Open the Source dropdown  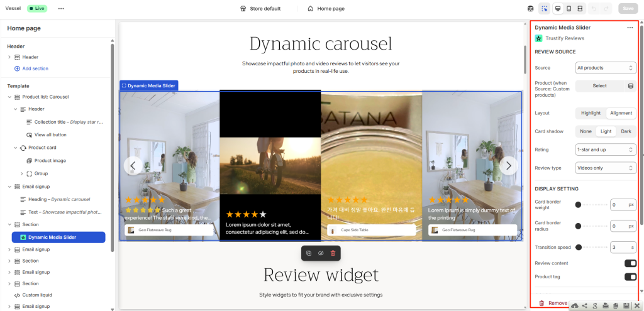click(606, 68)
